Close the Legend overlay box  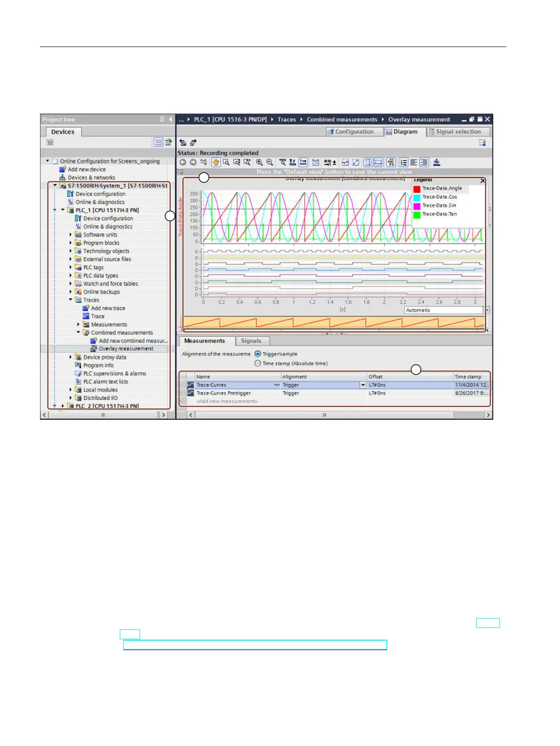click(482, 181)
